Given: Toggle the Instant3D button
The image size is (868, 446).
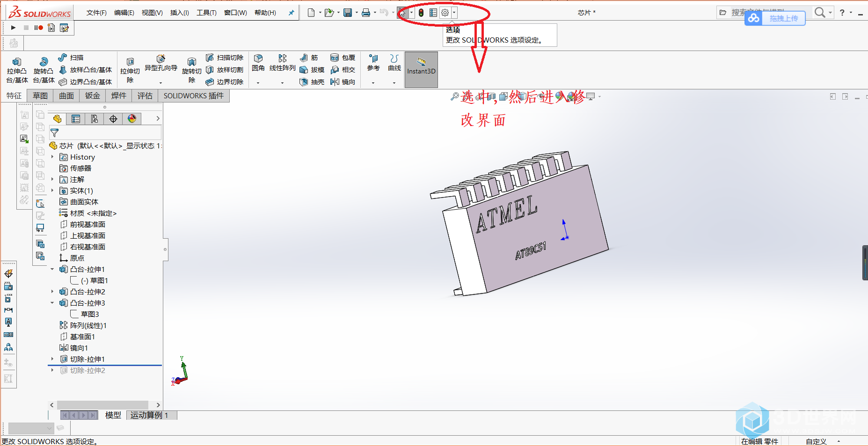Looking at the screenshot, I should (421, 70).
